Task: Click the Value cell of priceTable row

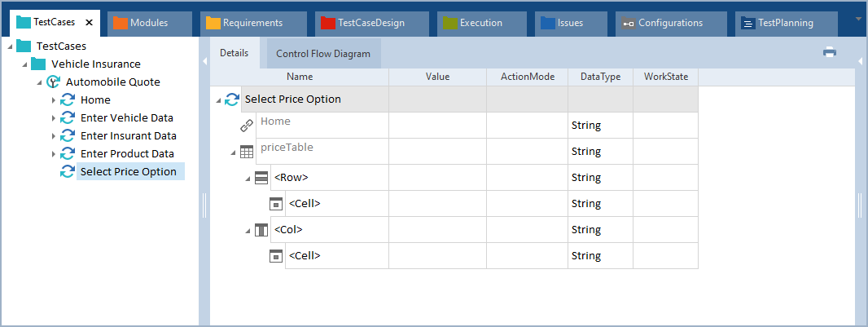Action: [437, 152]
